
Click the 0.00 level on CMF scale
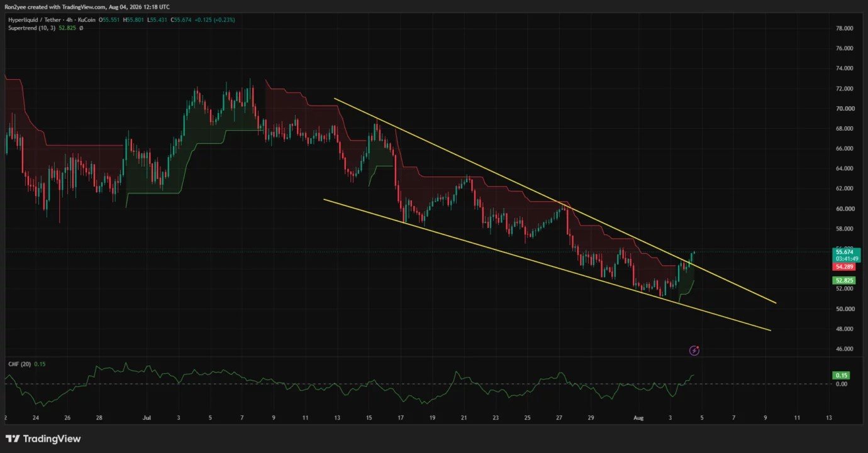[840, 384]
